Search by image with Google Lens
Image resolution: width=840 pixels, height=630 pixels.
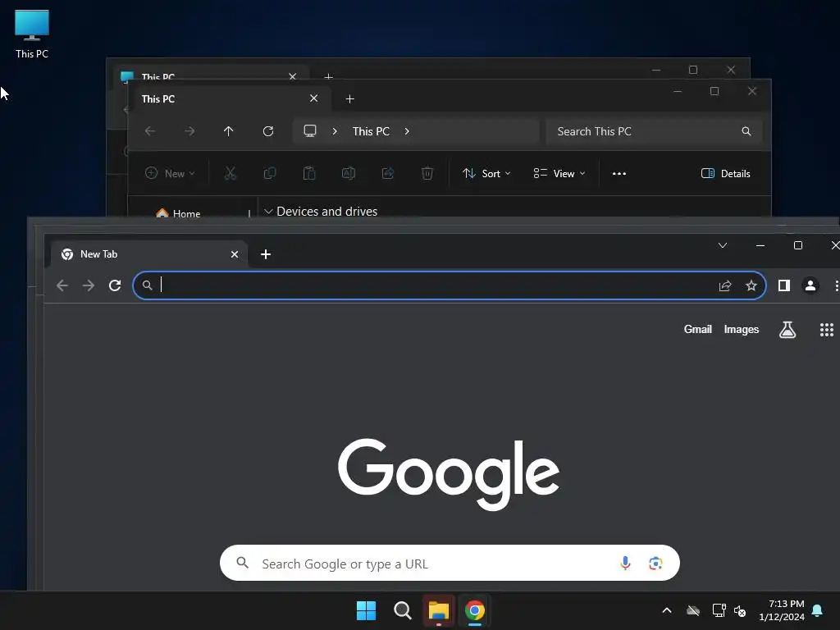[655, 563]
